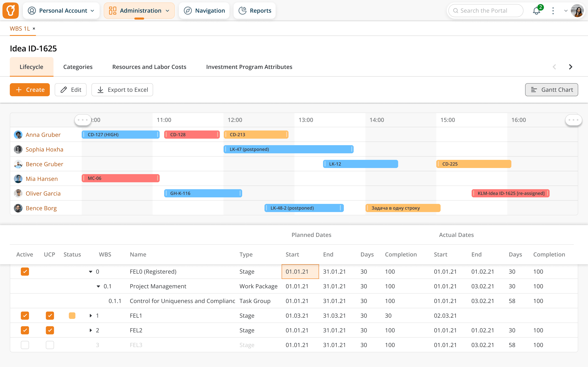This screenshot has height=367, width=588.
Task: Open Anna Gruber's profile link
Action: pos(43,135)
